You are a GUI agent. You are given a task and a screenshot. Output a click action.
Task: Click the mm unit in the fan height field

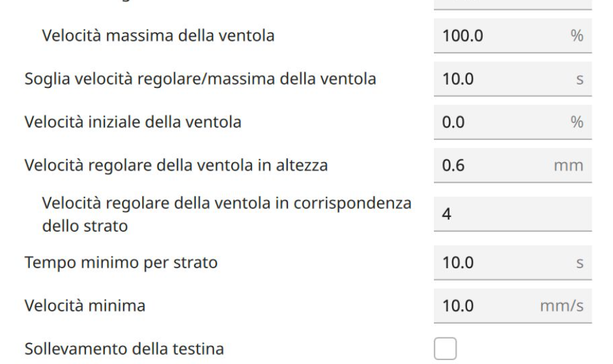click(569, 166)
